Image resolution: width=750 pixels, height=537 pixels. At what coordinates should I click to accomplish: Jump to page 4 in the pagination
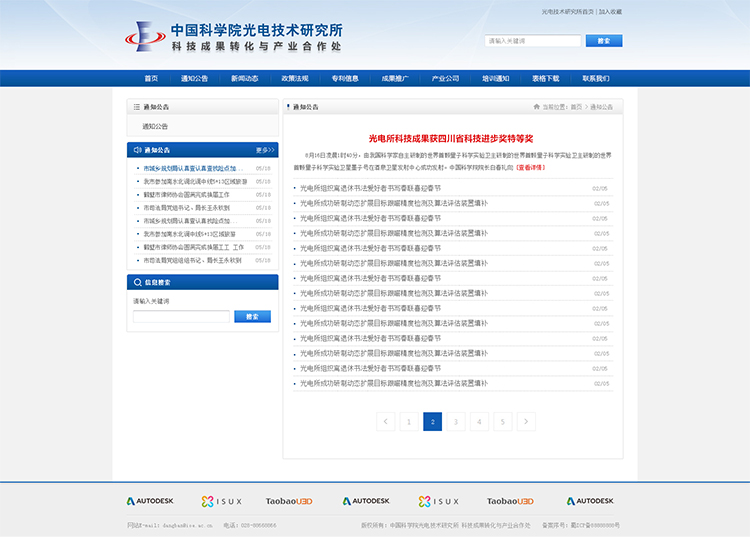click(x=479, y=421)
